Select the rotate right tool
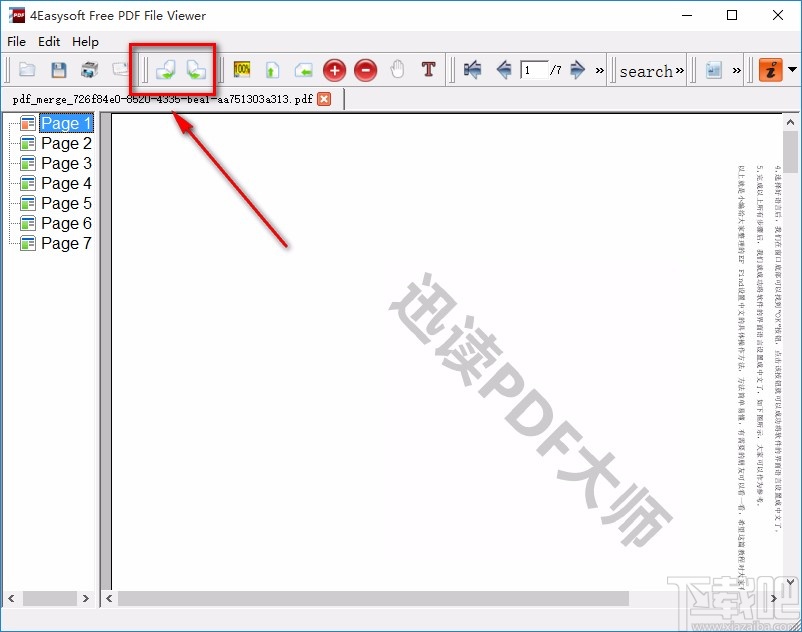 click(197, 70)
